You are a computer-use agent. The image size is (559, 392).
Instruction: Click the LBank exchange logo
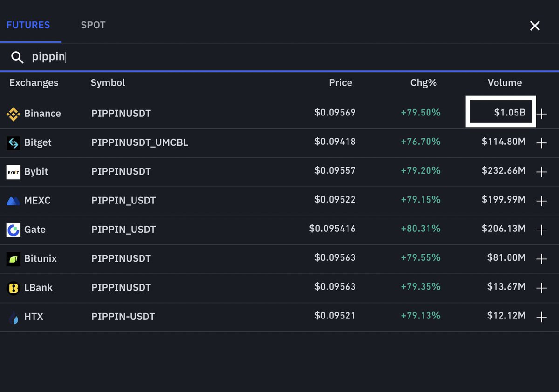click(x=13, y=287)
